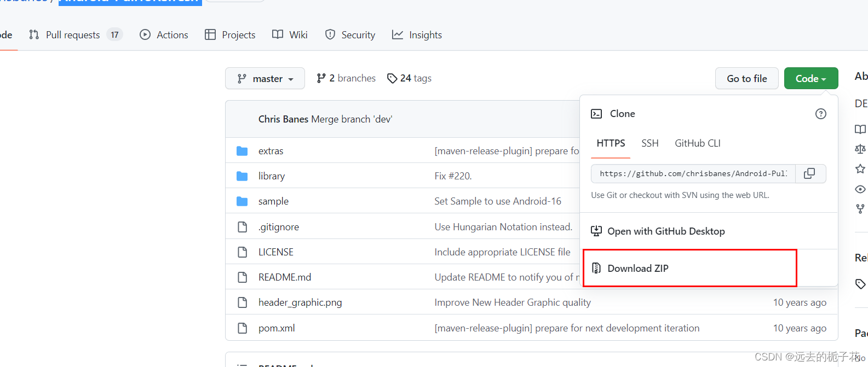Click '10 years ago' in pom.xml row
This screenshot has width=868, height=367.
(800, 328)
